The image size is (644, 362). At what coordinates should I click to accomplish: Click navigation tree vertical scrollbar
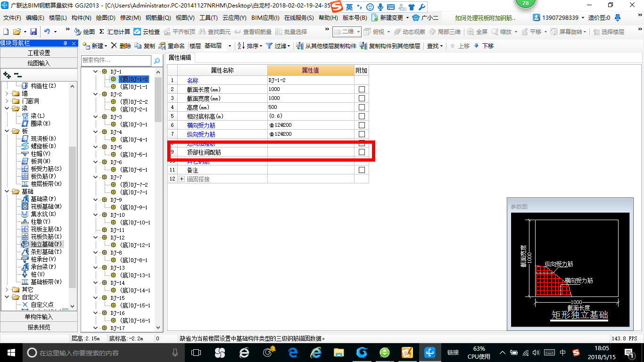[73, 217]
